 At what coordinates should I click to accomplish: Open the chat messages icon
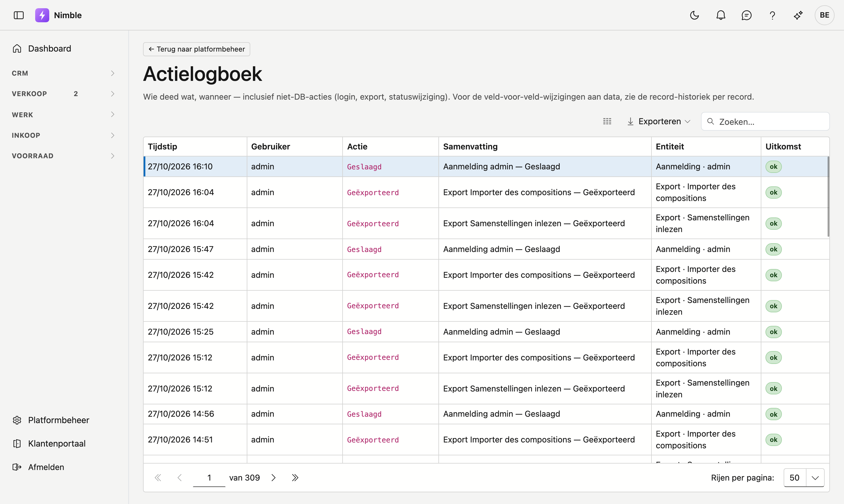(x=746, y=15)
